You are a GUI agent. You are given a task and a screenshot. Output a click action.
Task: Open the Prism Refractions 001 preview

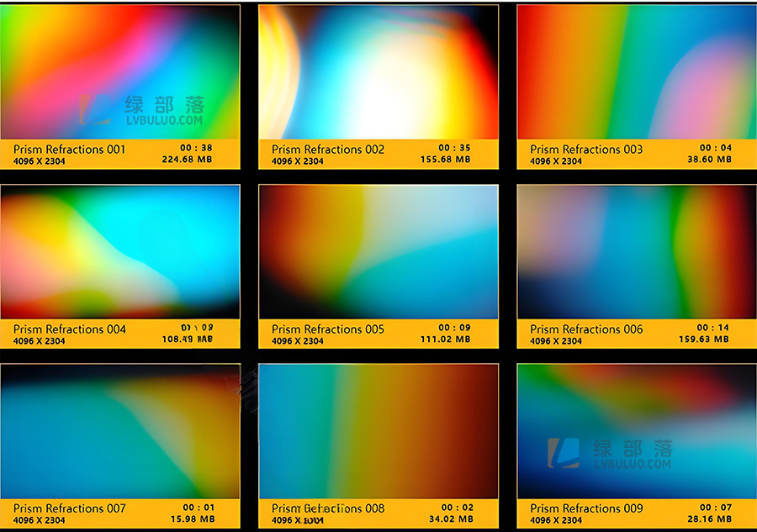[120, 71]
